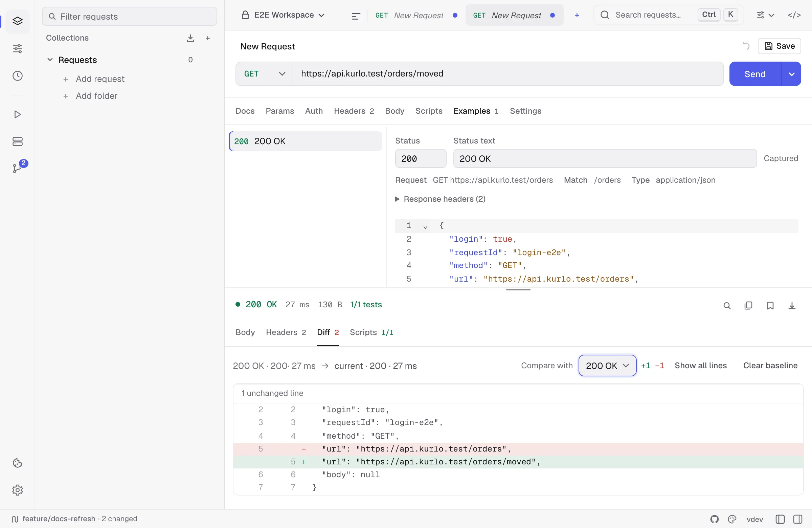The image size is (812, 528).
Task: Click the 1 unchanged line row
Action: click(518, 393)
